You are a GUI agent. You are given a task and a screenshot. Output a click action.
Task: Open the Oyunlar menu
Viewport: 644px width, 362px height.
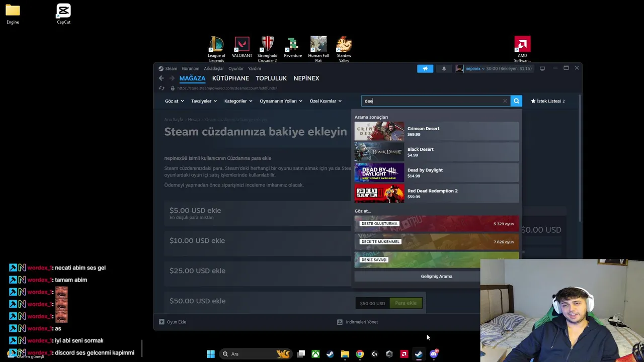[236, 68]
